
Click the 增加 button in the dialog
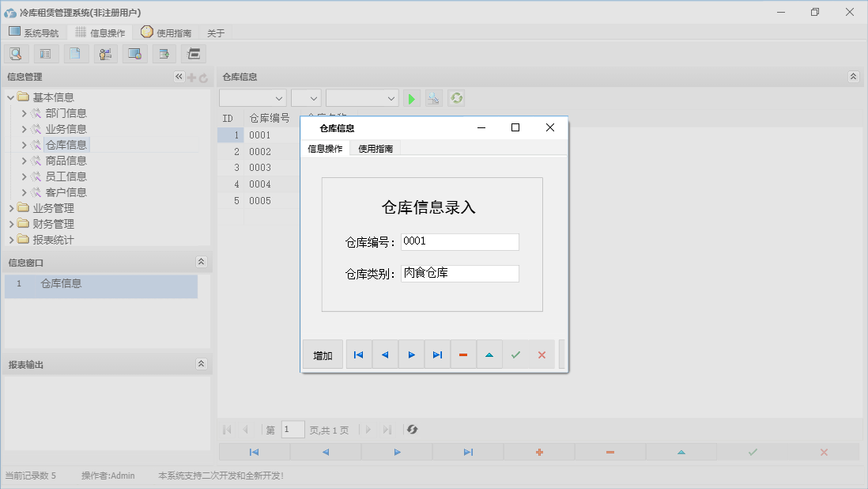(323, 354)
